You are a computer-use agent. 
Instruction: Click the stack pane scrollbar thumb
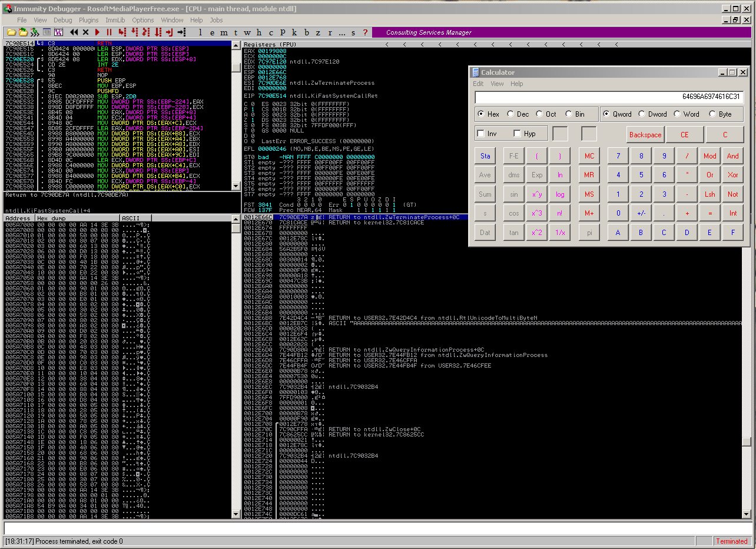click(x=747, y=442)
